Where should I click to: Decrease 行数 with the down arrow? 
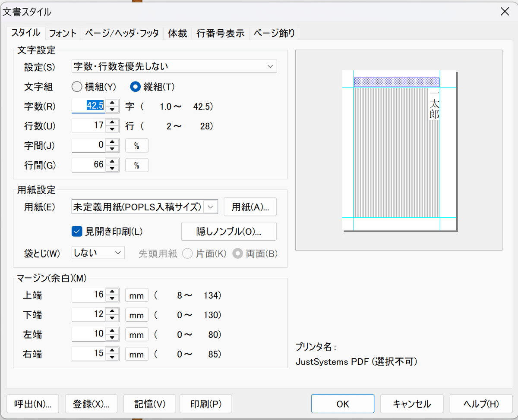(x=112, y=129)
